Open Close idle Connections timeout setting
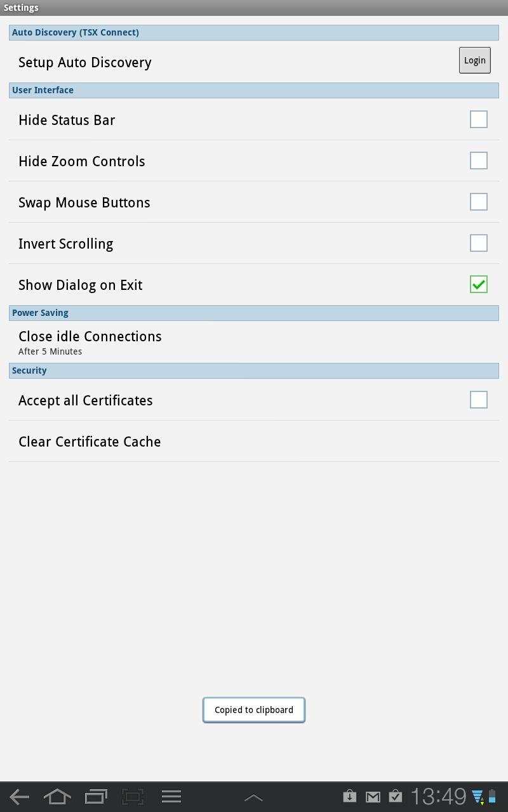508x812 pixels. click(254, 342)
